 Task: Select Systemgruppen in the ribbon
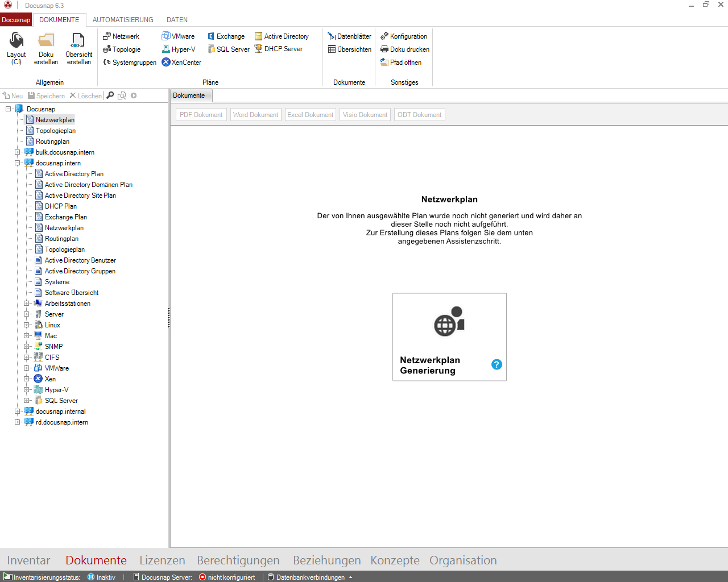(x=130, y=62)
